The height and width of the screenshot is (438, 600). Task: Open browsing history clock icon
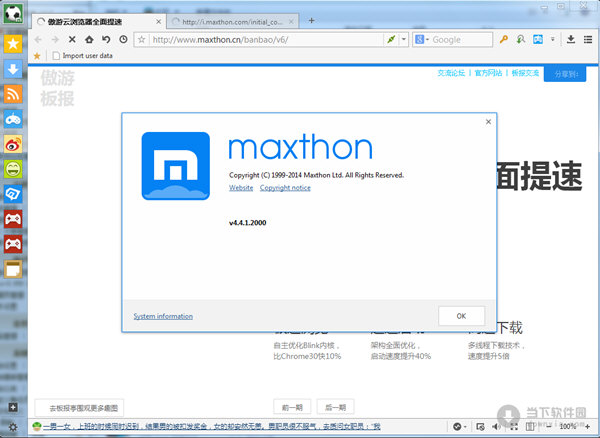point(123,39)
